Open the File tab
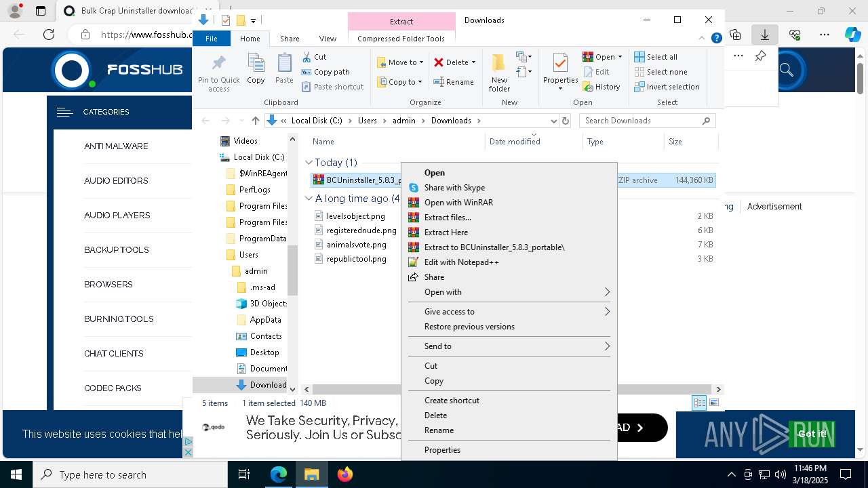The image size is (868, 488). 212,39
